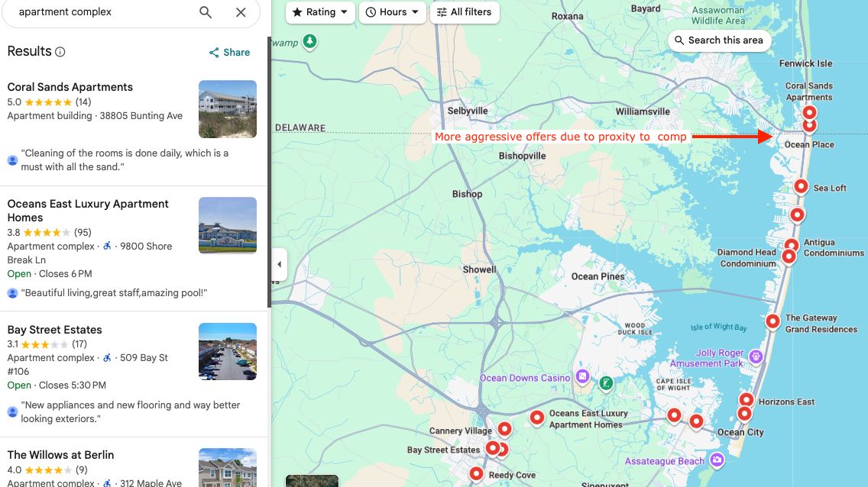This screenshot has width=868, height=487.
Task: Click the results panel scrollbar
Action: coord(269,171)
